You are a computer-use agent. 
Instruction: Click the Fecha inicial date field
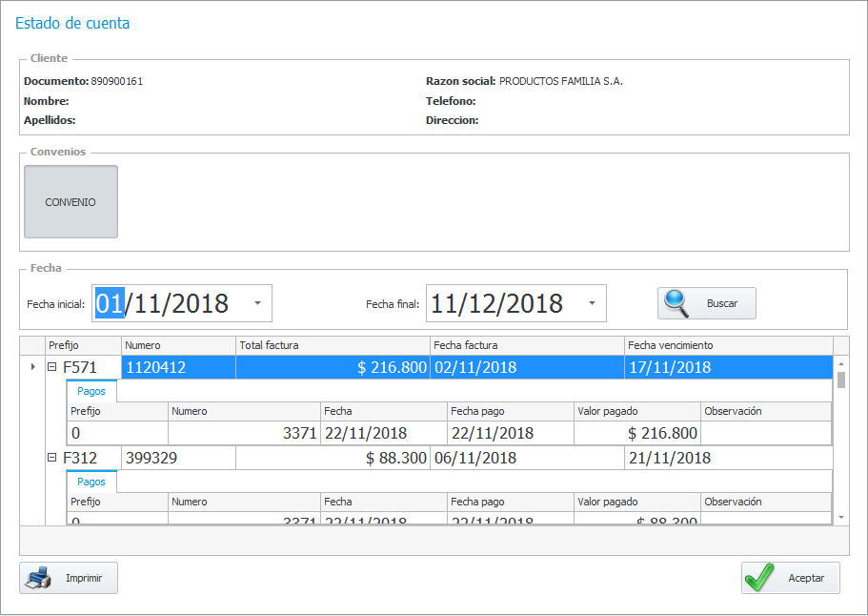(182, 303)
